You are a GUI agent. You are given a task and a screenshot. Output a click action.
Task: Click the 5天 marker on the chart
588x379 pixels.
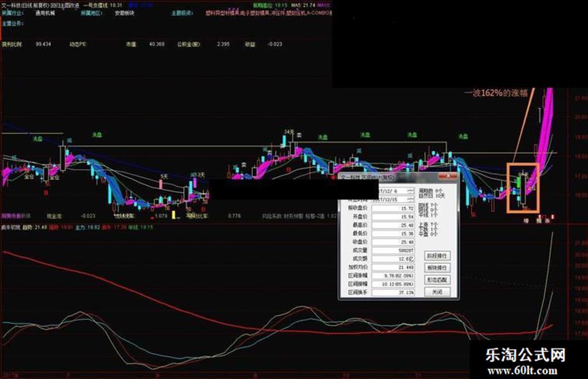164,176
